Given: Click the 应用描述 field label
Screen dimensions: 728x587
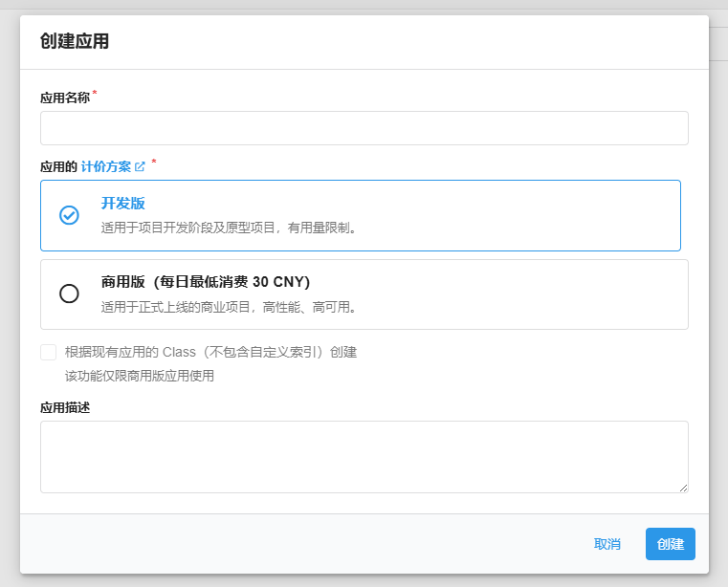Looking at the screenshot, I should click(65, 407).
